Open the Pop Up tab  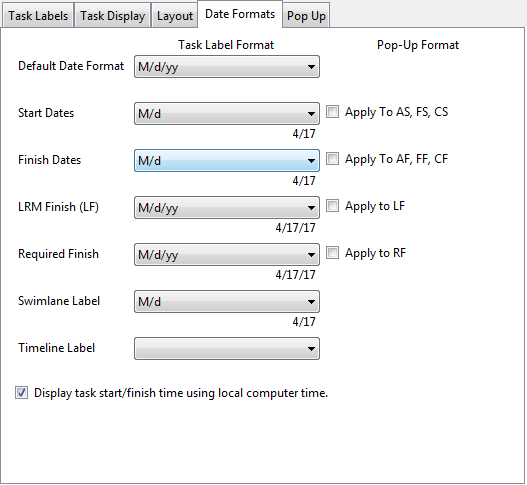[x=306, y=16]
